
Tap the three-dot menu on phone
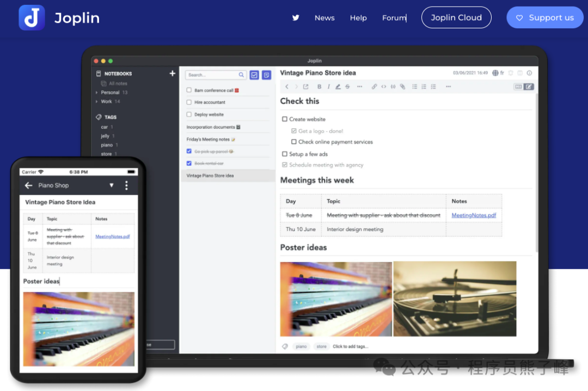click(x=126, y=185)
